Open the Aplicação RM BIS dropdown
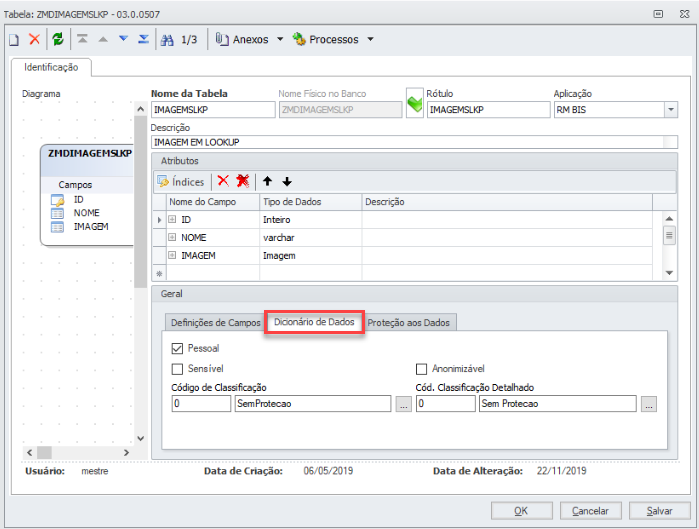The image size is (699, 529). (671, 110)
